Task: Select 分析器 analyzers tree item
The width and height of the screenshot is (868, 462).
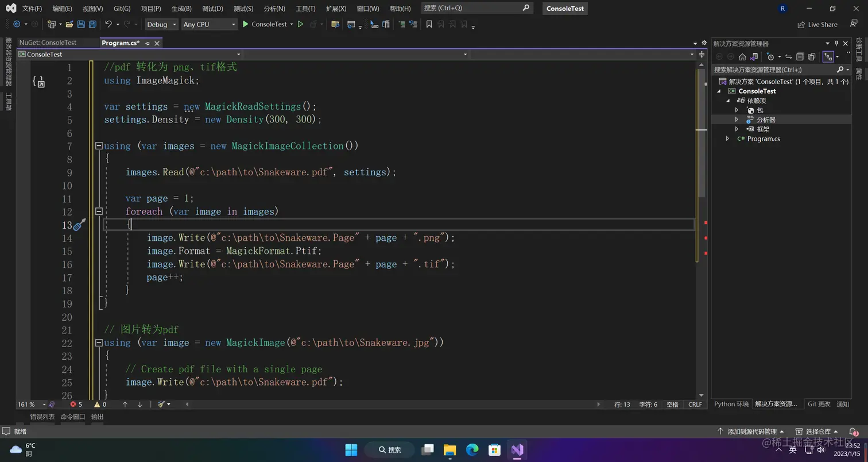Action: click(766, 120)
